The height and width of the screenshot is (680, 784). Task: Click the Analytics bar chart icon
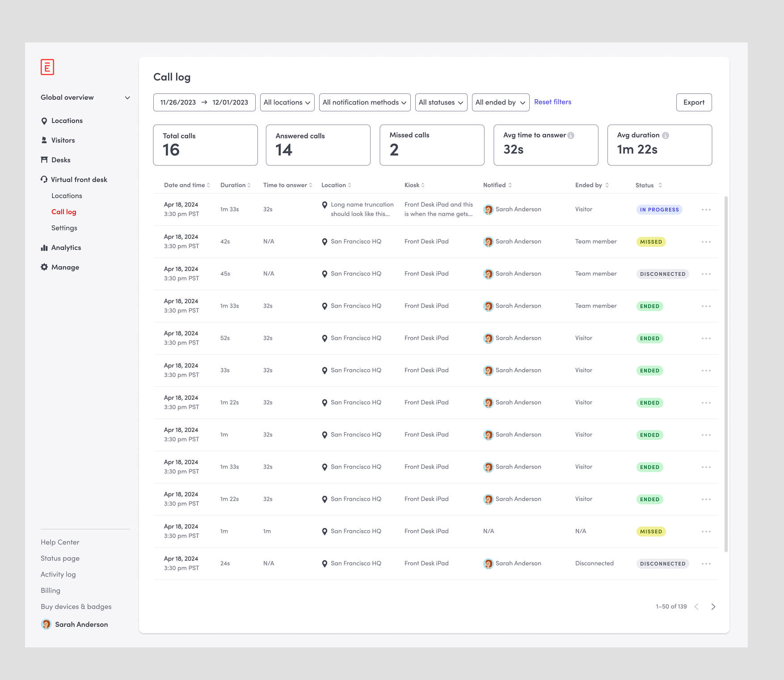(44, 248)
